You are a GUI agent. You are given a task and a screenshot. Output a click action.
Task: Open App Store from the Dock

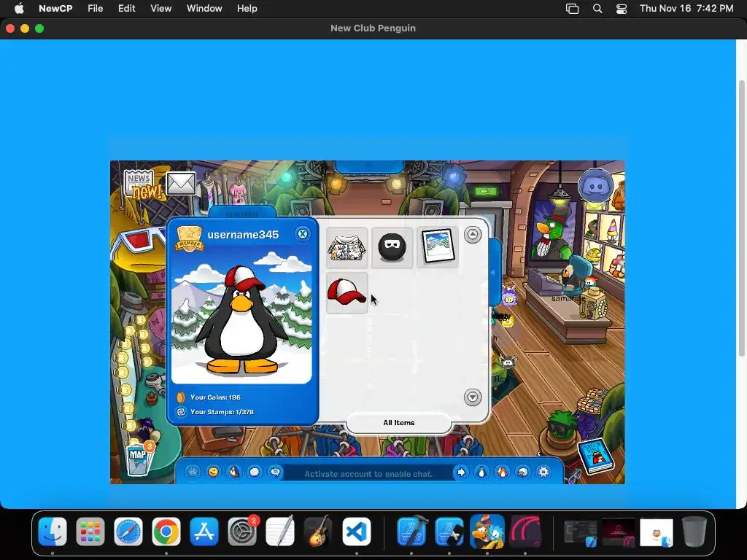[204, 532]
